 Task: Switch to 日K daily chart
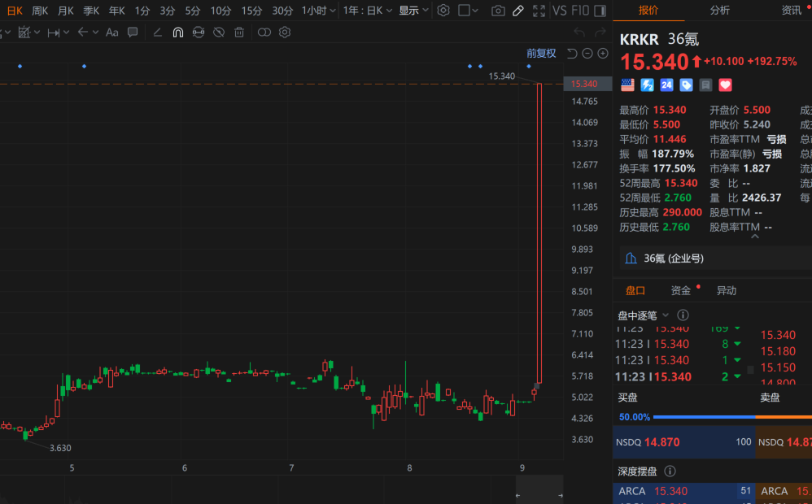14,11
